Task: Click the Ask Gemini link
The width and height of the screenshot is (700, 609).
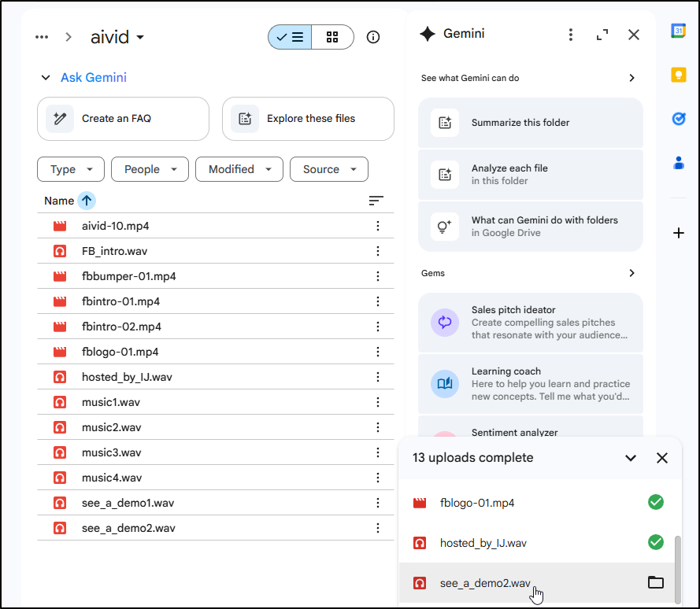Action: (94, 78)
